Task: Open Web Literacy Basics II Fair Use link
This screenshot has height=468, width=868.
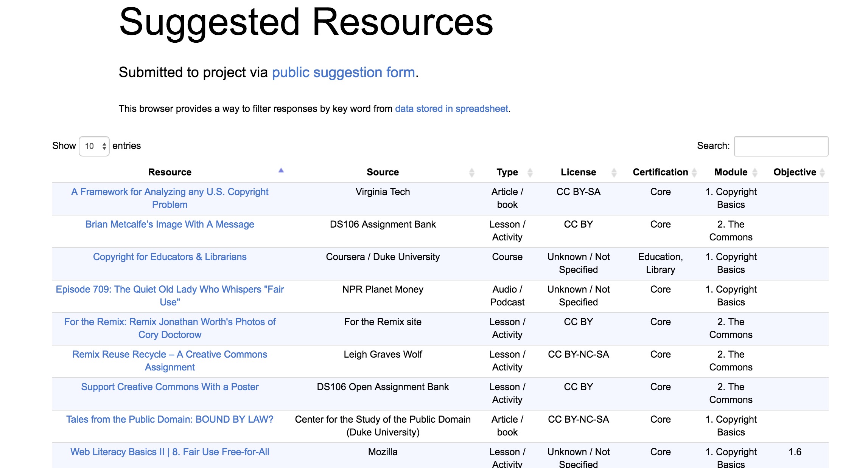Action: pos(170,452)
